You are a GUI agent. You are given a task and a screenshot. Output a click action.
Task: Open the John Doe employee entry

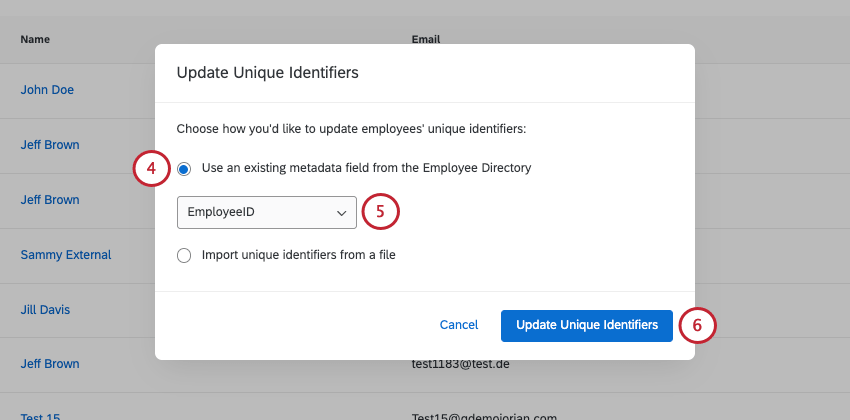[47, 90]
